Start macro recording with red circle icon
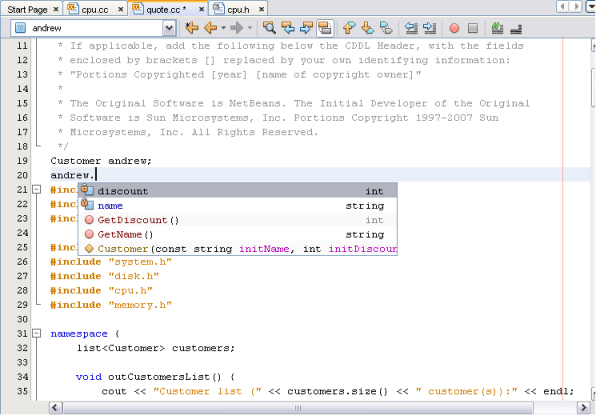Image resolution: width=600 pixels, height=420 pixels. [x=454, y=28]
